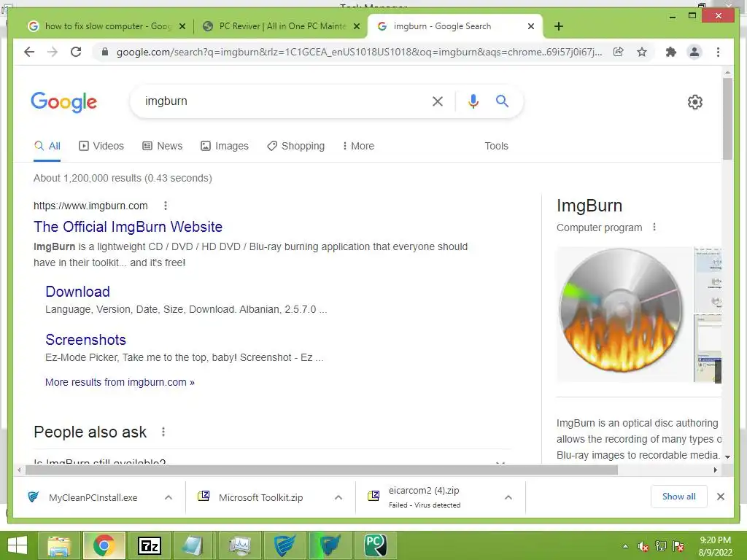Open options dots beside imgburn.com URL

pos(166,206)
